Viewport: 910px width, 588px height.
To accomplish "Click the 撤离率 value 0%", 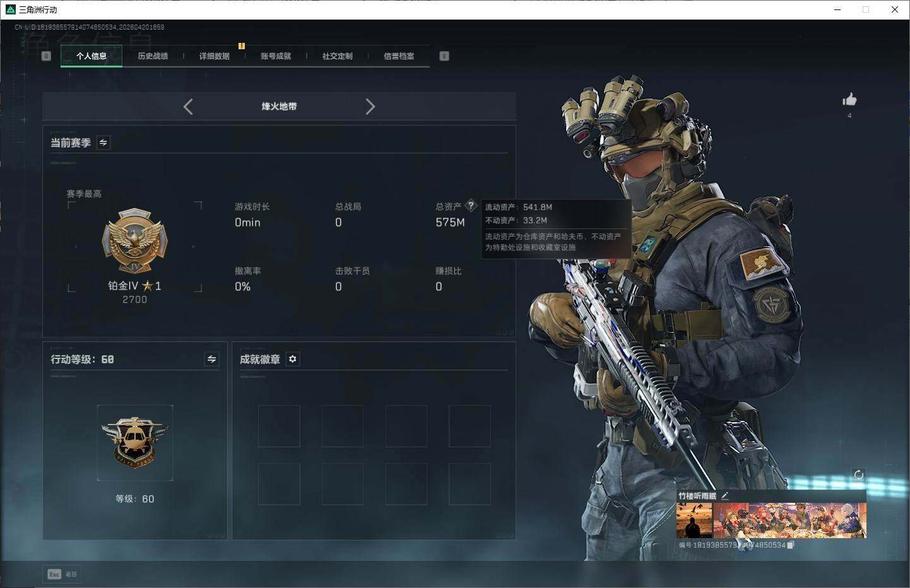I will click(x=242, y=287).
